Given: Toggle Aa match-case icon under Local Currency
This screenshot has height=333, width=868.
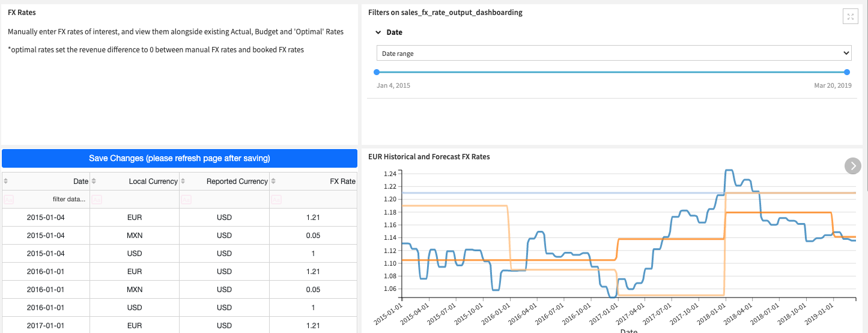Looking at the screenshot, I should pos(97,199).
